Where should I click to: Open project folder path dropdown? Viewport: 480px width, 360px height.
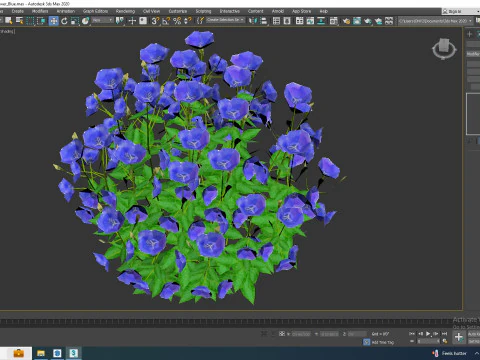coord(436,21)
